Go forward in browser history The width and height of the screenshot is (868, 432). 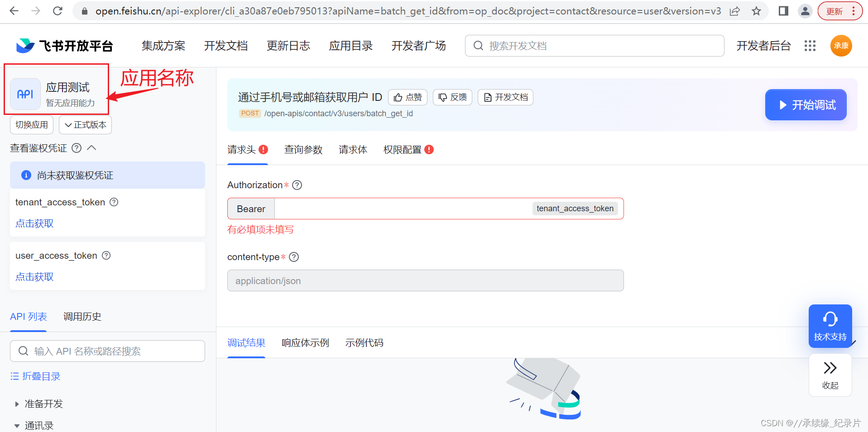click(x=36, y=11)
